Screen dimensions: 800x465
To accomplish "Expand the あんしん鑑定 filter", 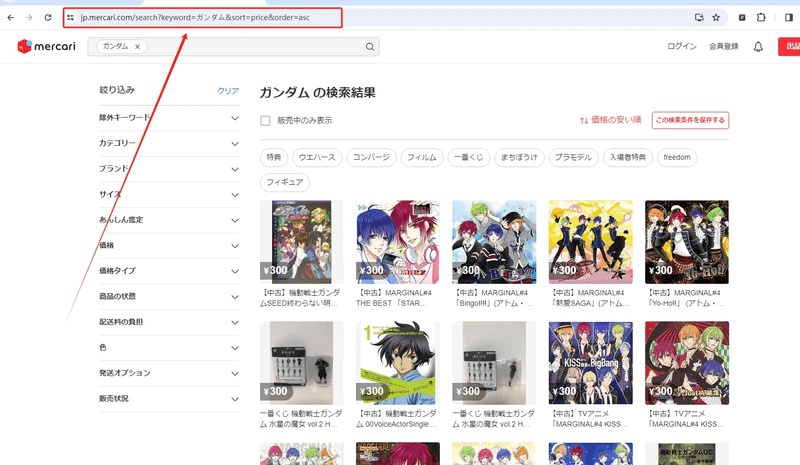I will tap(169, 220).
